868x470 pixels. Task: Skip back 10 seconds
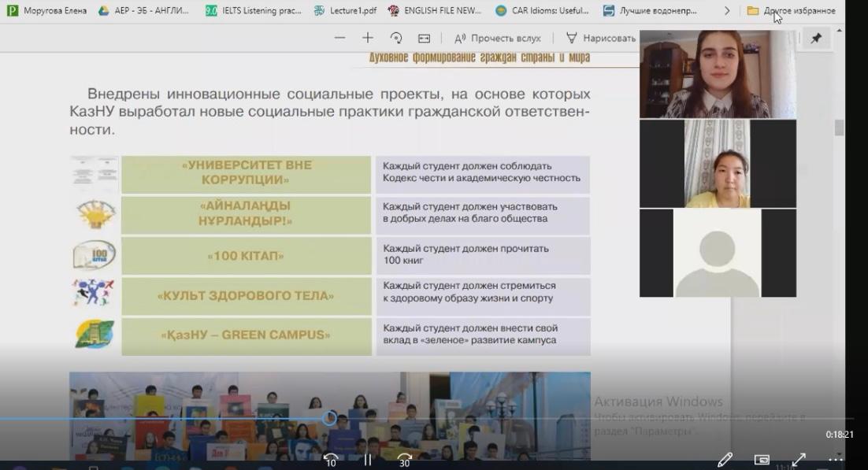pos(331,460)
